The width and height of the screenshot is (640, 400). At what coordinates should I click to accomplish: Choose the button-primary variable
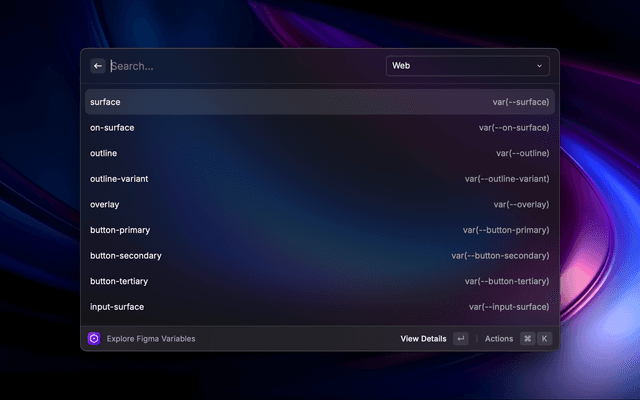point(319,230)
